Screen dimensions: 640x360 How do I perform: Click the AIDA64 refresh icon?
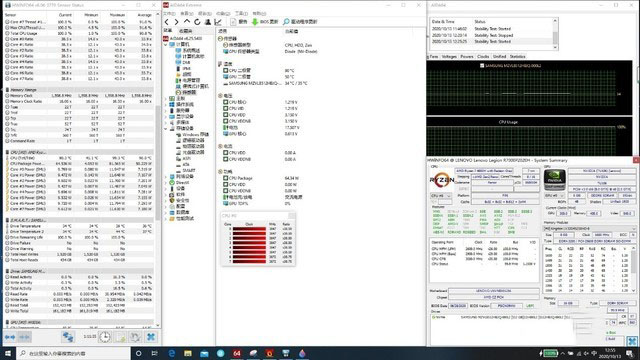click(198, 22)
